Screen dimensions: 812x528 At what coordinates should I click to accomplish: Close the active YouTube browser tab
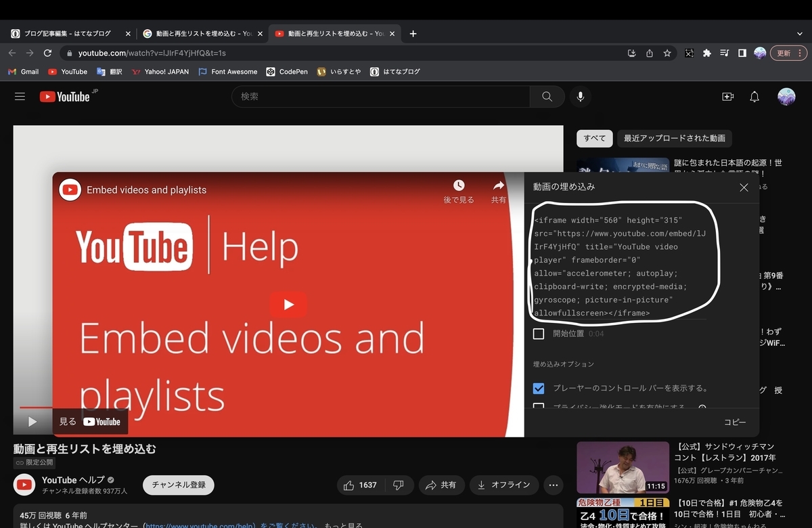(392, 33)
